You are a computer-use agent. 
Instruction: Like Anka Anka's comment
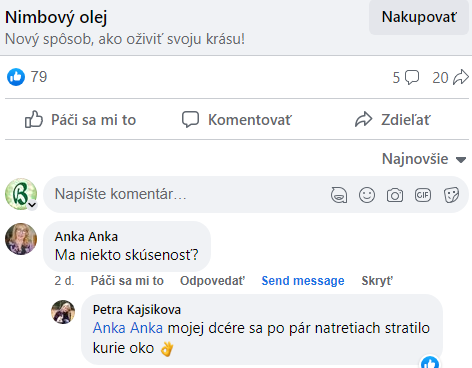click(127, 281)
